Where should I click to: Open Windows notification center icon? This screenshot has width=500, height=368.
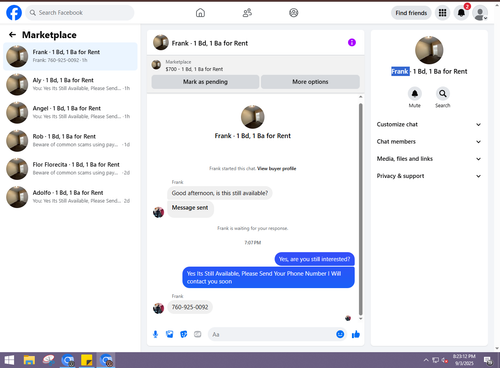point(488,360)
